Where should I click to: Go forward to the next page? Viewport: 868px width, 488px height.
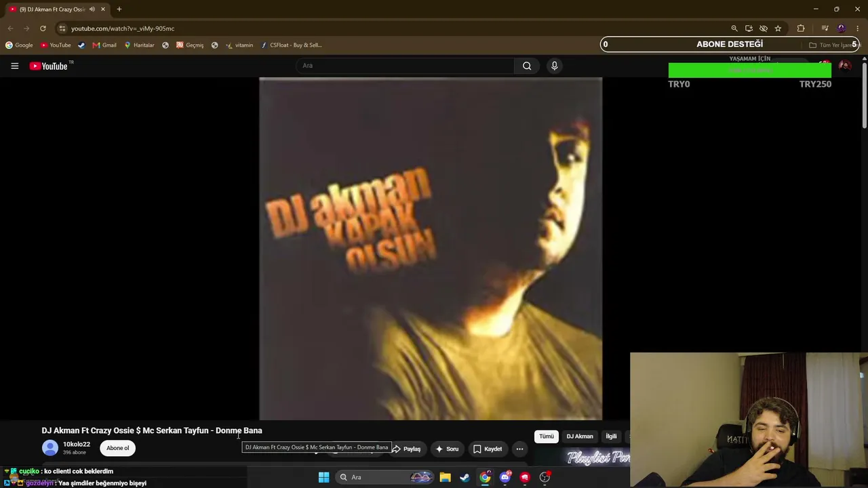pyautogui.click(x=26, y=28)
